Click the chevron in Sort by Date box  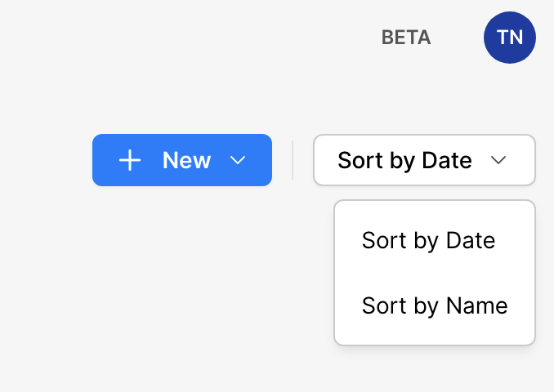(x=499, y=160)
